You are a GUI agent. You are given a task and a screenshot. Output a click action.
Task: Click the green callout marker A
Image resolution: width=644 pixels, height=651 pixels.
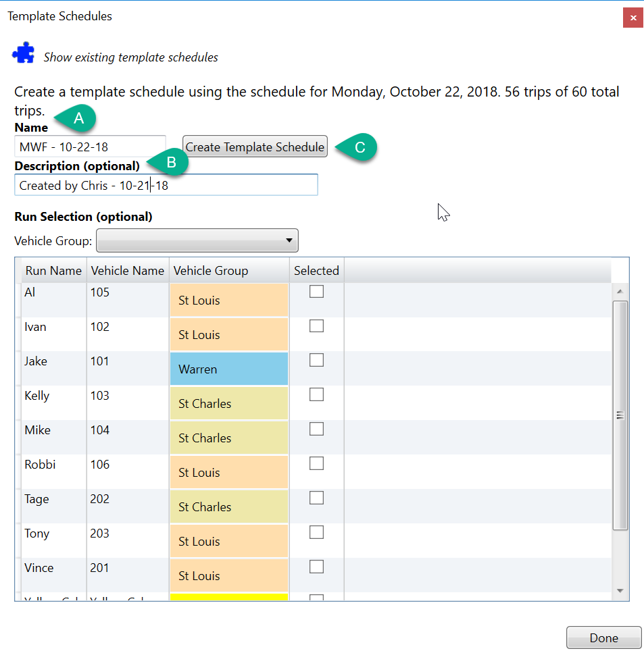click(x=78, y=118)
